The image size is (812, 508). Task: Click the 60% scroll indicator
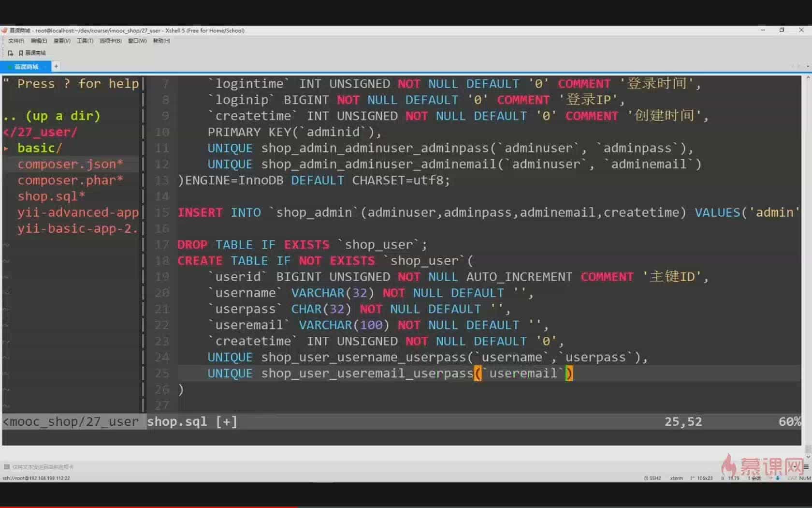789,421
